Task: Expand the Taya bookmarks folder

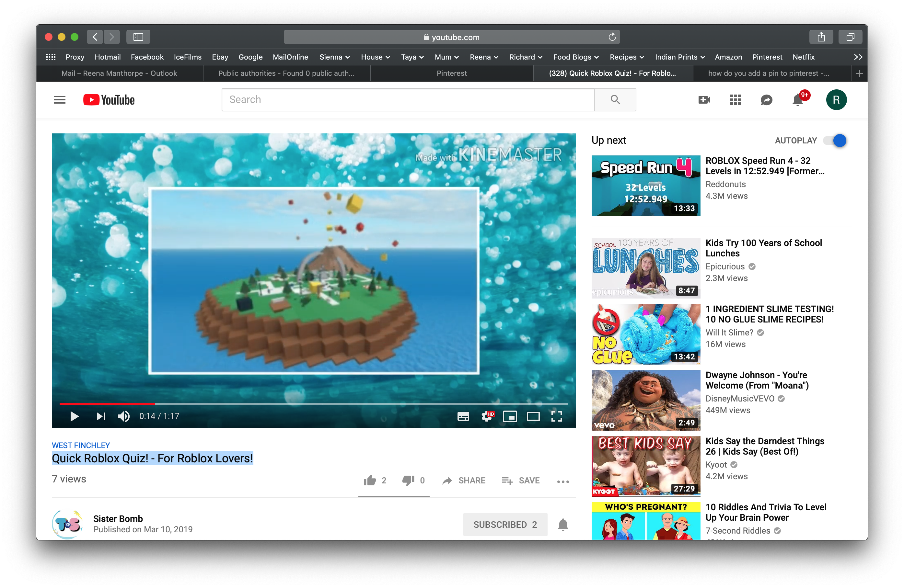Action: (412, 57)
